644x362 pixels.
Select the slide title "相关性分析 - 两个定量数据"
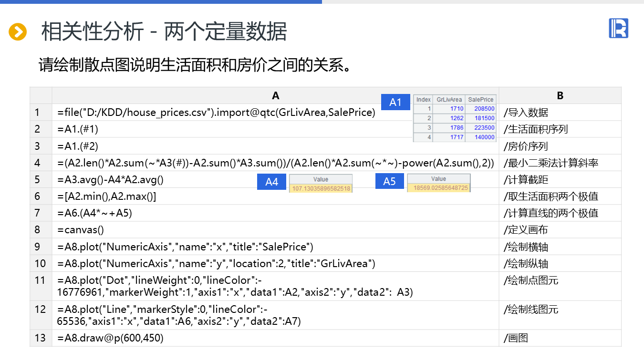(164, 32)
